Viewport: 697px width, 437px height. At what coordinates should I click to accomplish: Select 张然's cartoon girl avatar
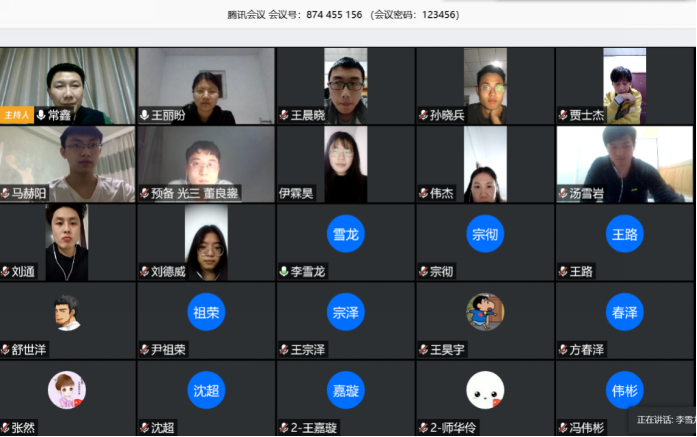(67, 390)
